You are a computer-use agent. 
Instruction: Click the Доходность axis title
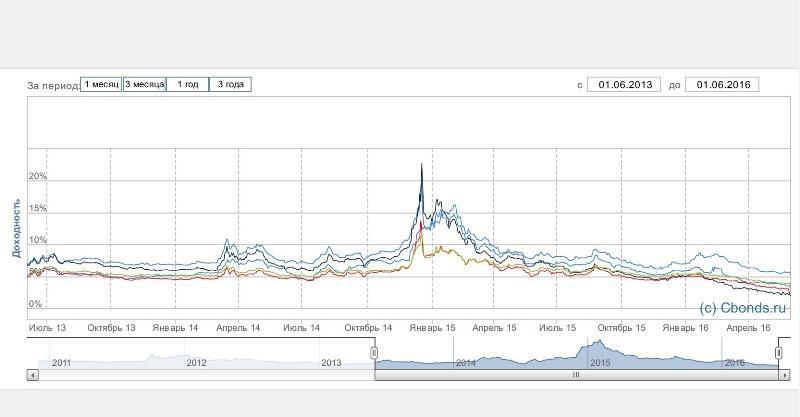pos(16,228)
